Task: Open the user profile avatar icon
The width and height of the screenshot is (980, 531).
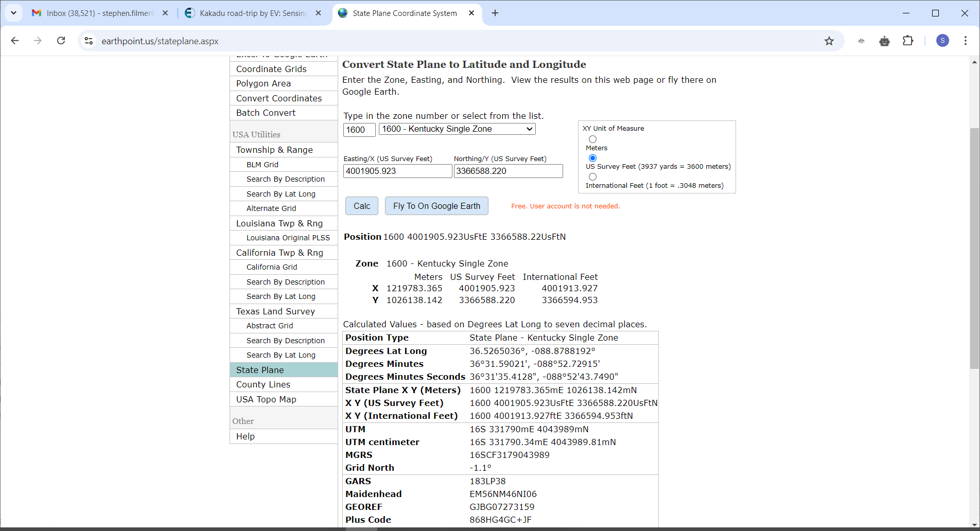Action: click(x=942, y=41)
